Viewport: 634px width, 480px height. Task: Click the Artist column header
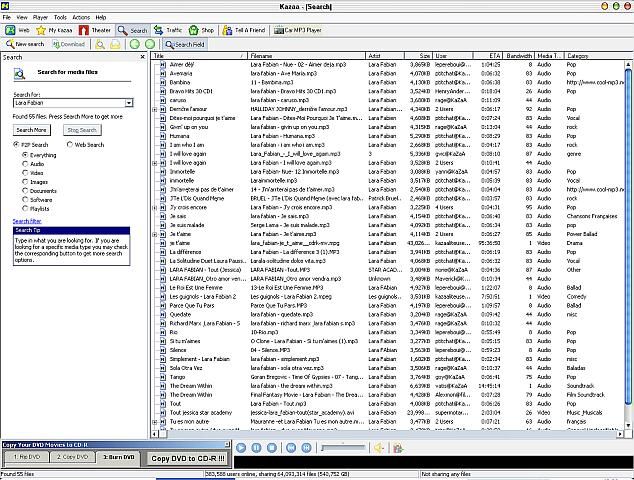[385, 56]
